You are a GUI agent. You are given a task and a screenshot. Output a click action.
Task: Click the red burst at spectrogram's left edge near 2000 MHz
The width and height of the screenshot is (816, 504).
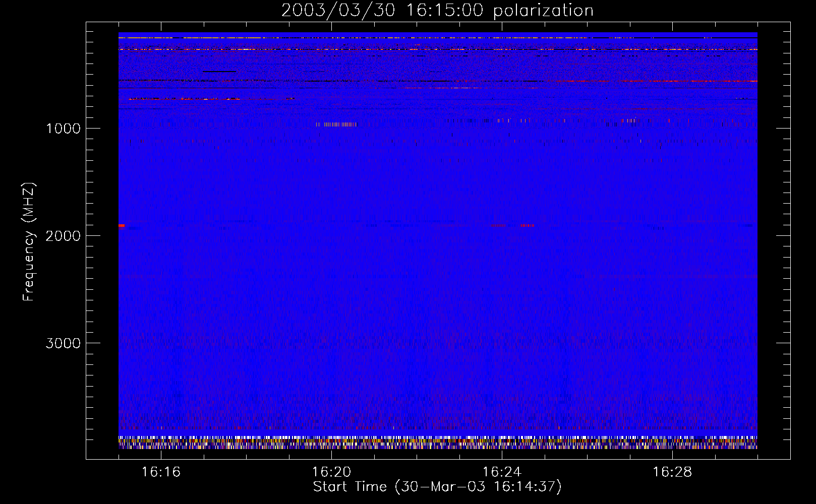[x=122, y=225]
